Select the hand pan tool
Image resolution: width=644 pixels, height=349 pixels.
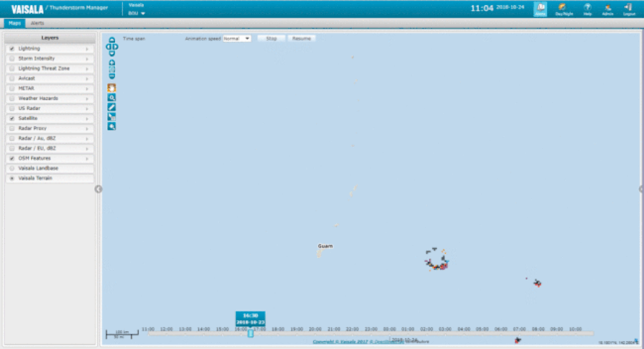pos(112,88)
